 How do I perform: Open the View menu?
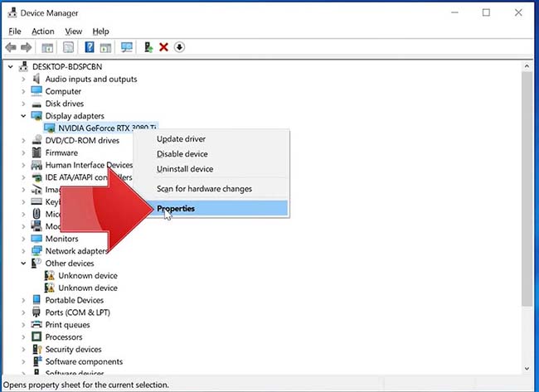(74, 31)
